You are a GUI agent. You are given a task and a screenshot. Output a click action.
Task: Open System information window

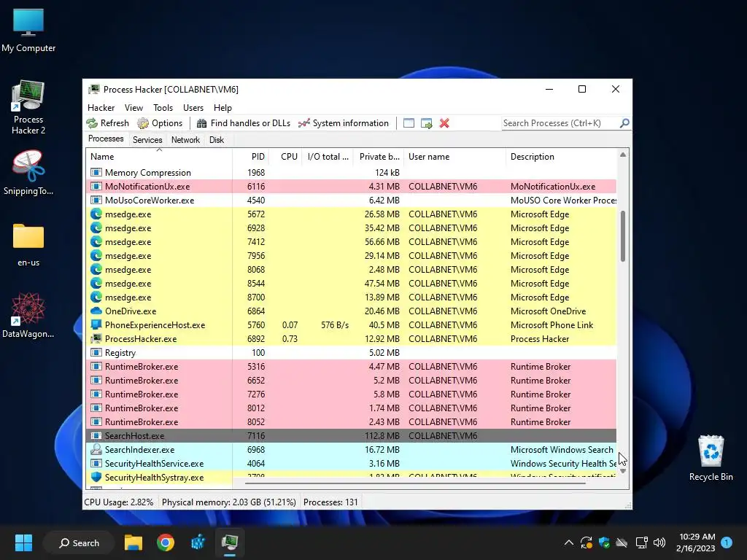click(x=344, y=123)
